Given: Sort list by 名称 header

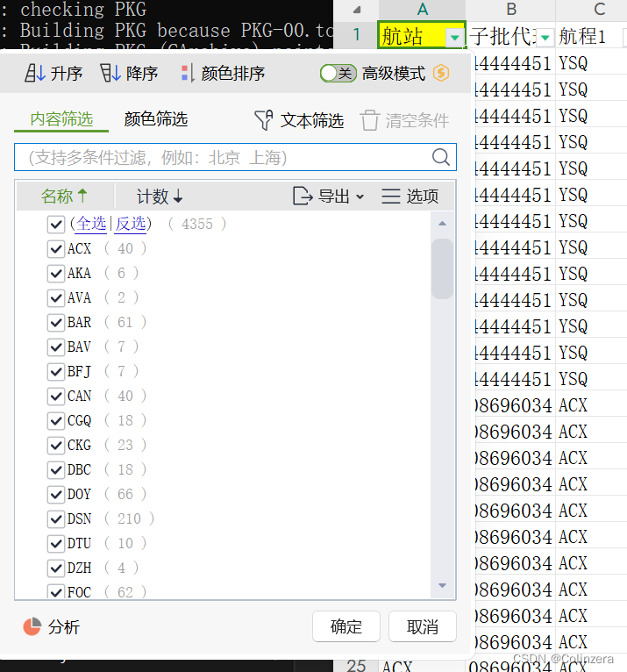Looking at the screenshot, I should (x=64, y=197).
